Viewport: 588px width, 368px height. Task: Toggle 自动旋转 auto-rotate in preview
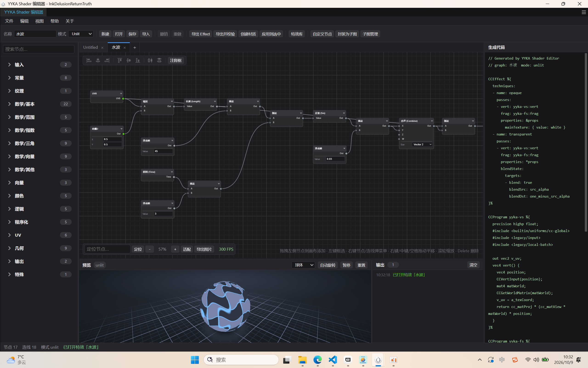pos(328,265)
